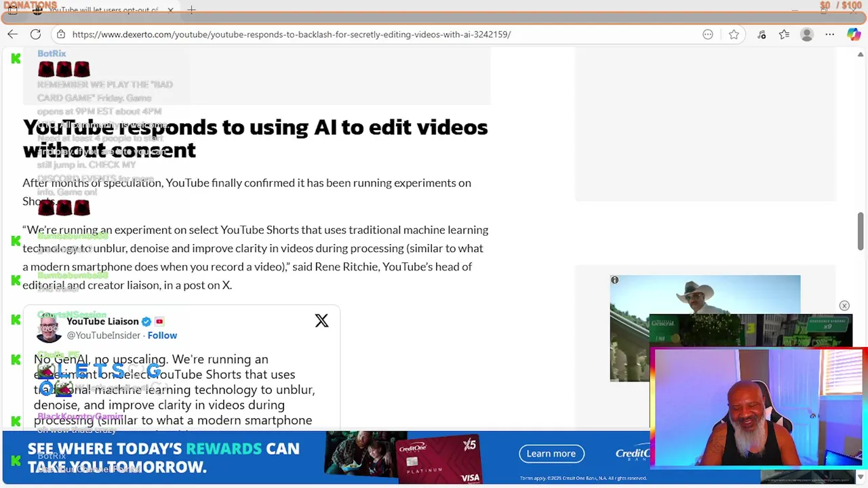Open Edge Settings and more menu
The image size is (868, 488).
point(830,34)
